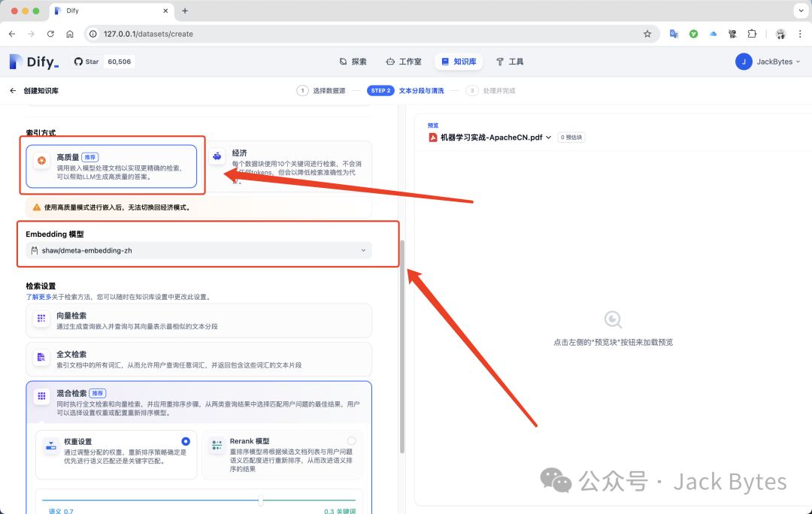This screenshot has width=812, height=514.
Task: Select the 知识库 tab
Action: (x=459, y=62)
